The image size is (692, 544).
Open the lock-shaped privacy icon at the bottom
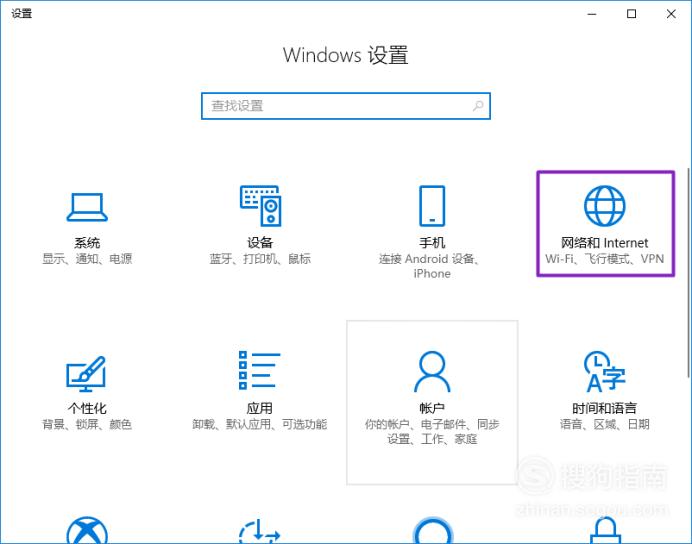pyautogui.click(x=605, y=530)
